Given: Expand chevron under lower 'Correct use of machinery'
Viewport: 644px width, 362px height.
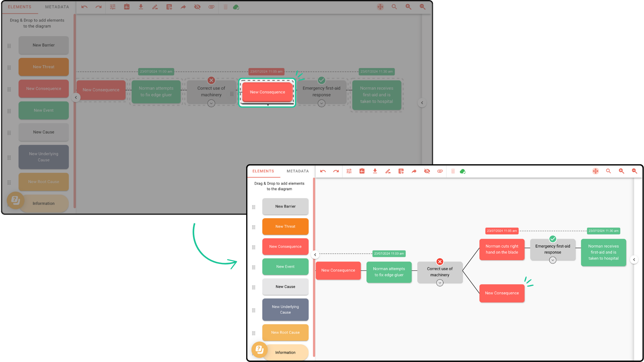Looking at the screenshot, I should (x=440, y=283).
